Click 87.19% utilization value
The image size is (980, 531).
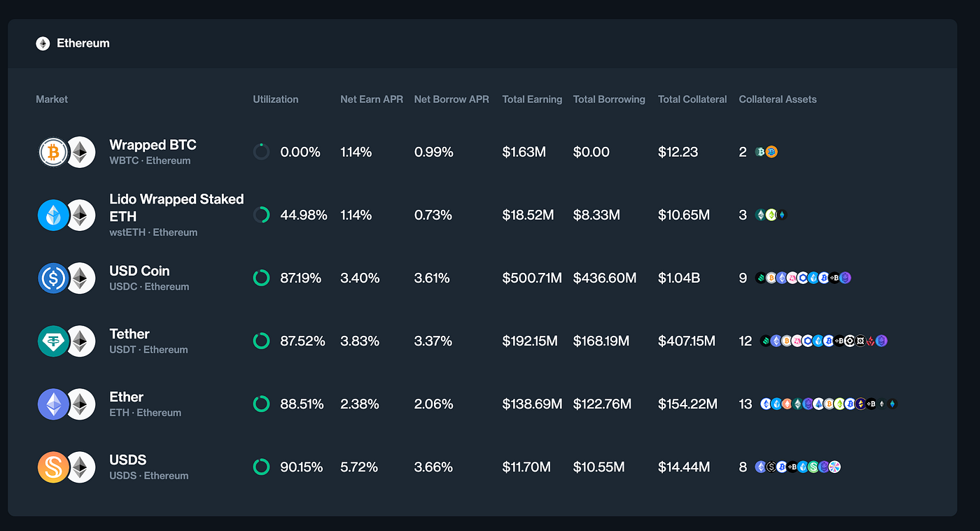click(301, 278)
